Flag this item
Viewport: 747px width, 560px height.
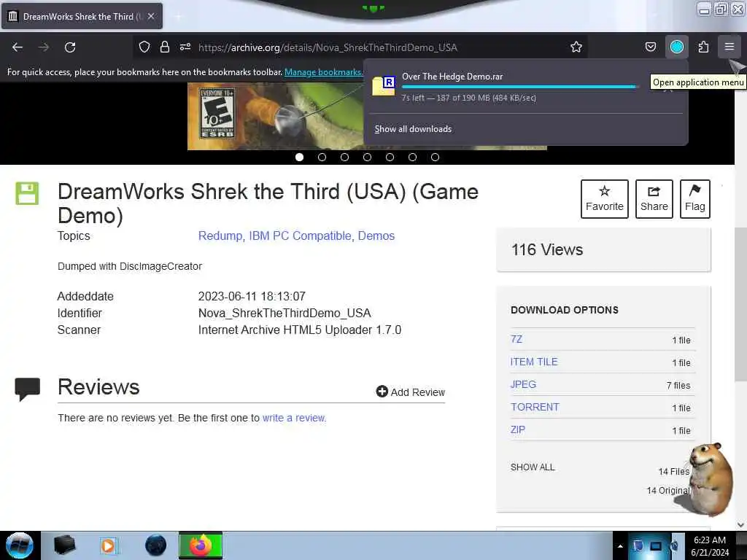tap(695, 199)
